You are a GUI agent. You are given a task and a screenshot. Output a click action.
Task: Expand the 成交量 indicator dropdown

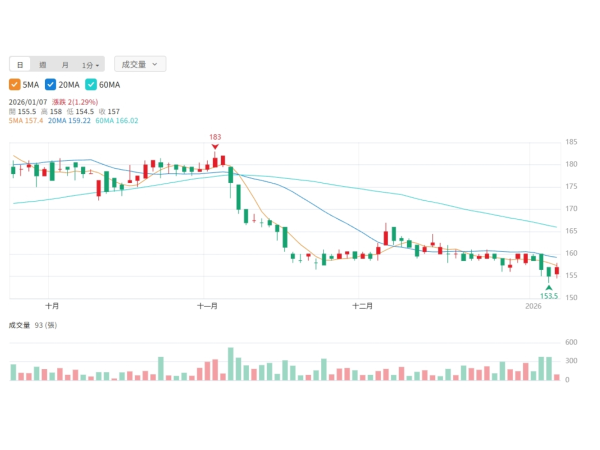click(x=139, y=64)
